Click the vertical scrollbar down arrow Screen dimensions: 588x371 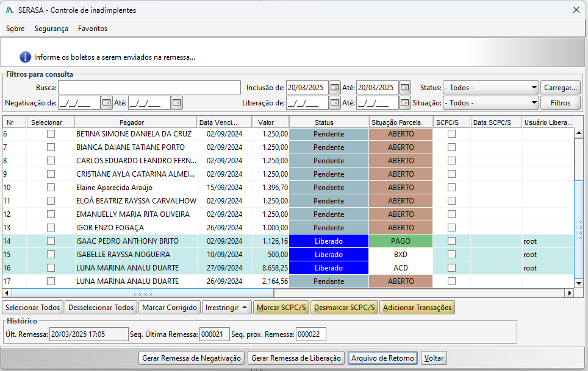[x=579, y=283]
